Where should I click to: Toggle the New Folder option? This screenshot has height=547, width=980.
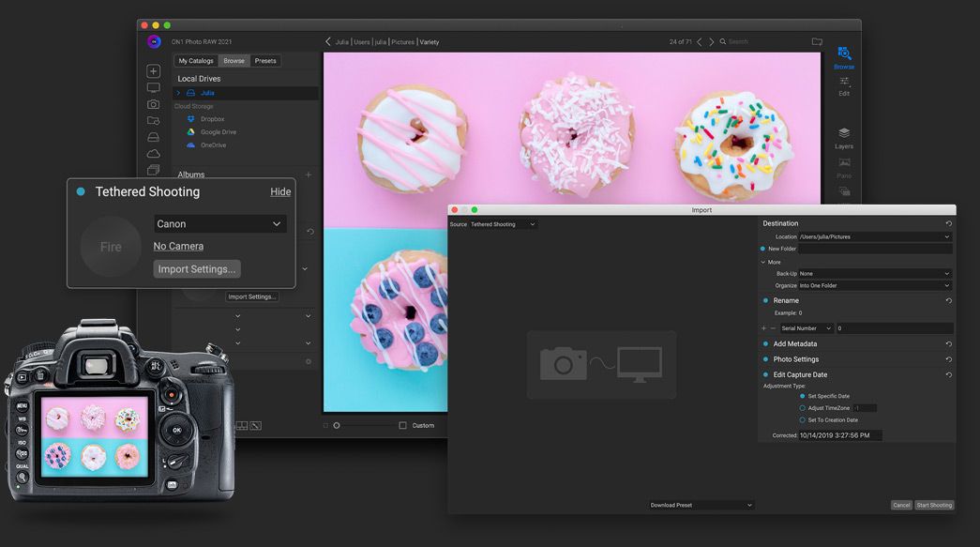(762, 249)
